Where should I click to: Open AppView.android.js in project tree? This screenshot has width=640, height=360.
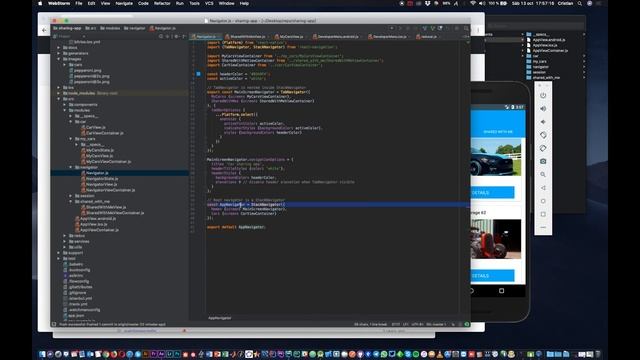[x=96, y=219]
